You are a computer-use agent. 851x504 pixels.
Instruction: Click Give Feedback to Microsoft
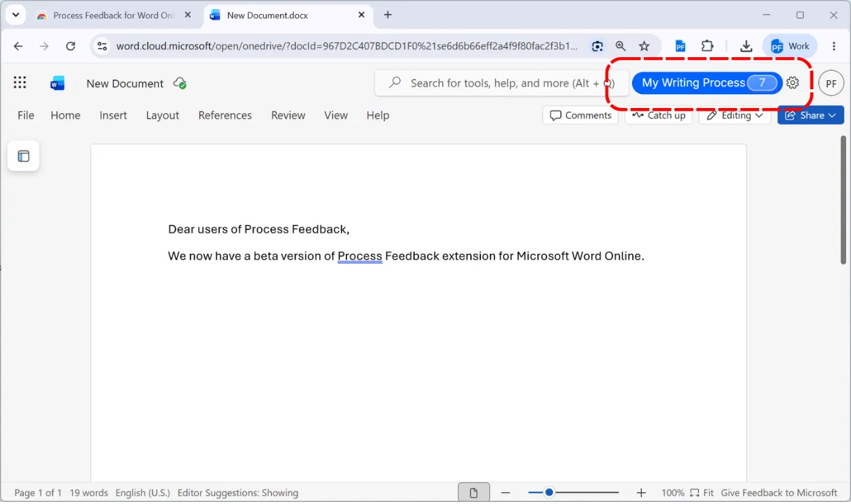(x=779, y=493)
